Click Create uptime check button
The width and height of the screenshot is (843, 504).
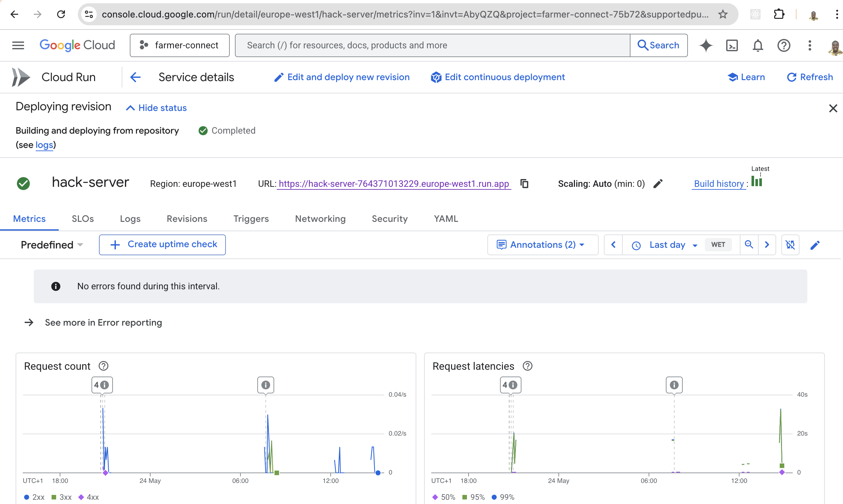tap(163, 245)
